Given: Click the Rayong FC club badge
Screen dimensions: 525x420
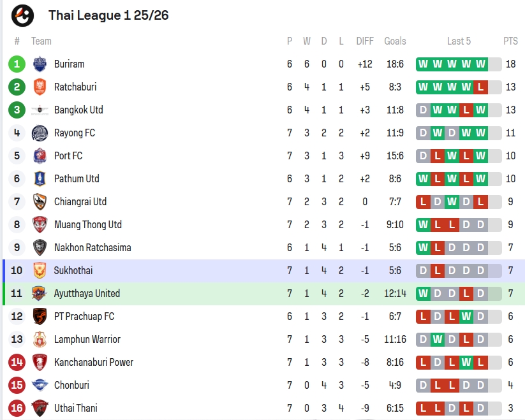Looking at the screenshot, I should coord(40,133).
